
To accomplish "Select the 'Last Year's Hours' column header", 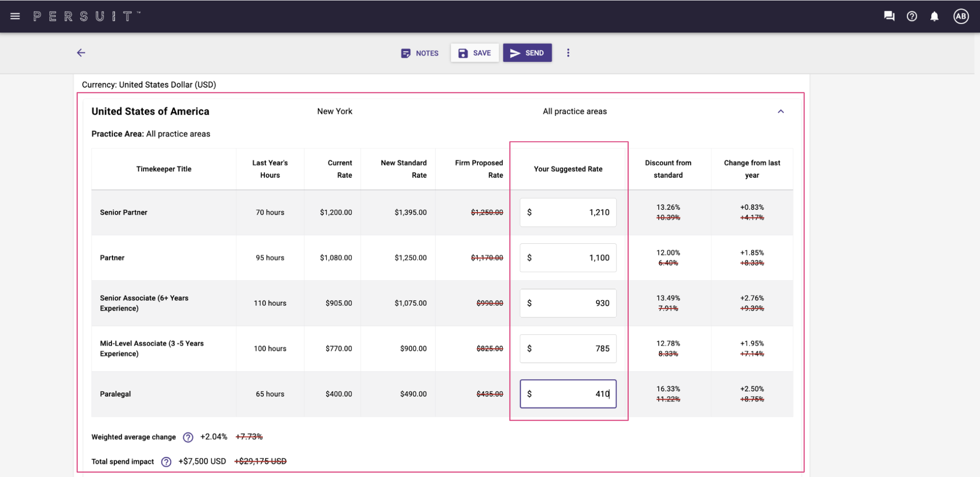I will tap(270, 169).
